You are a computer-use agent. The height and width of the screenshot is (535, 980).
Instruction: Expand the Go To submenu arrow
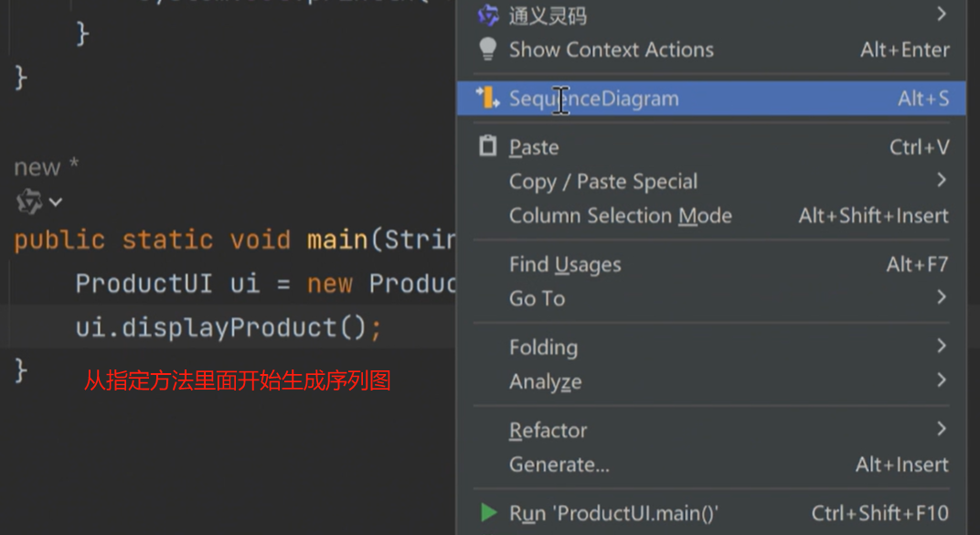[942, 297]
